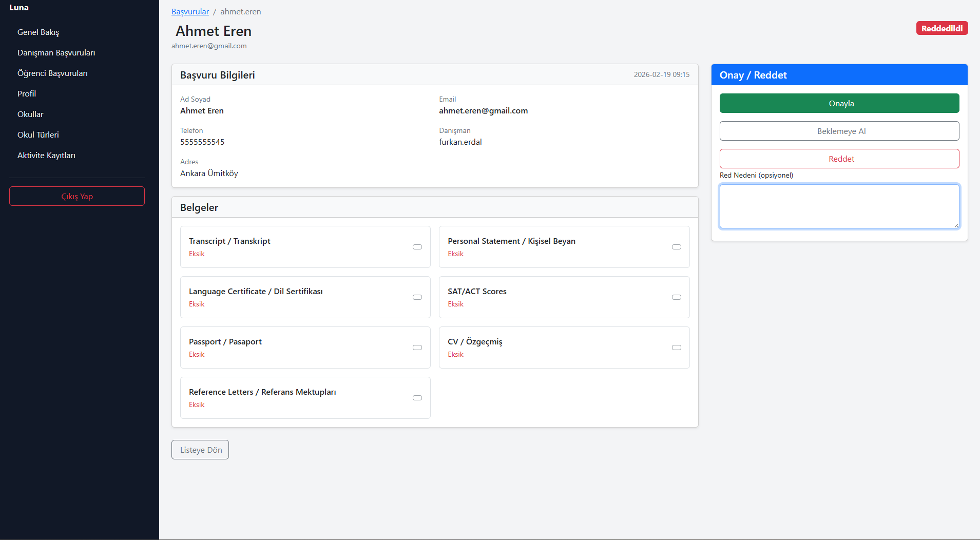
Task: Select the SAT/ACT Scores title
Action: point(477,291)
